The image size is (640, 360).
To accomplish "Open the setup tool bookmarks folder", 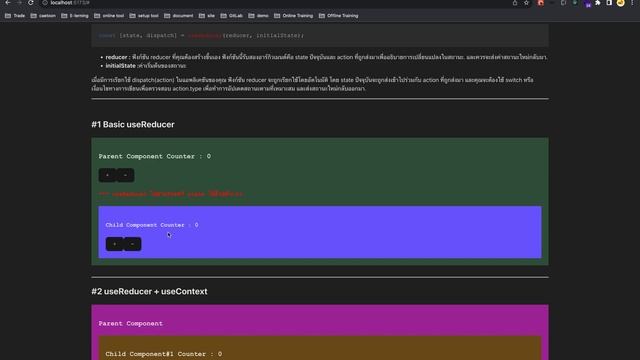I will [x=144, y=16].
